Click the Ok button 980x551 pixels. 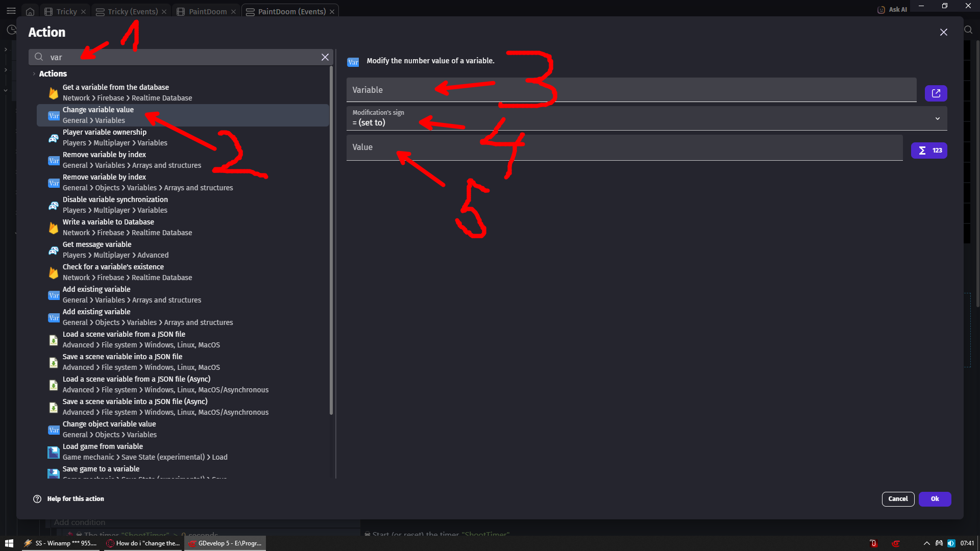[934, 499]
